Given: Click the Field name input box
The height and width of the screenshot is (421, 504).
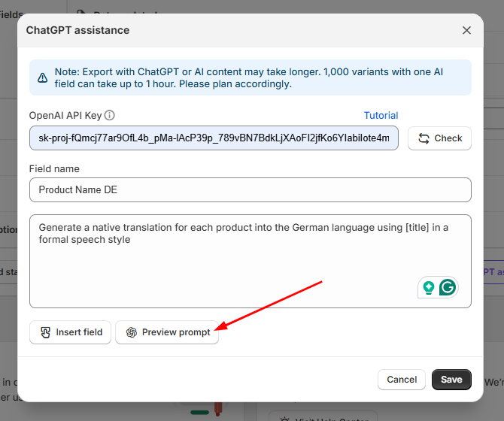Looking at the screenshot, I should [250, 189].
